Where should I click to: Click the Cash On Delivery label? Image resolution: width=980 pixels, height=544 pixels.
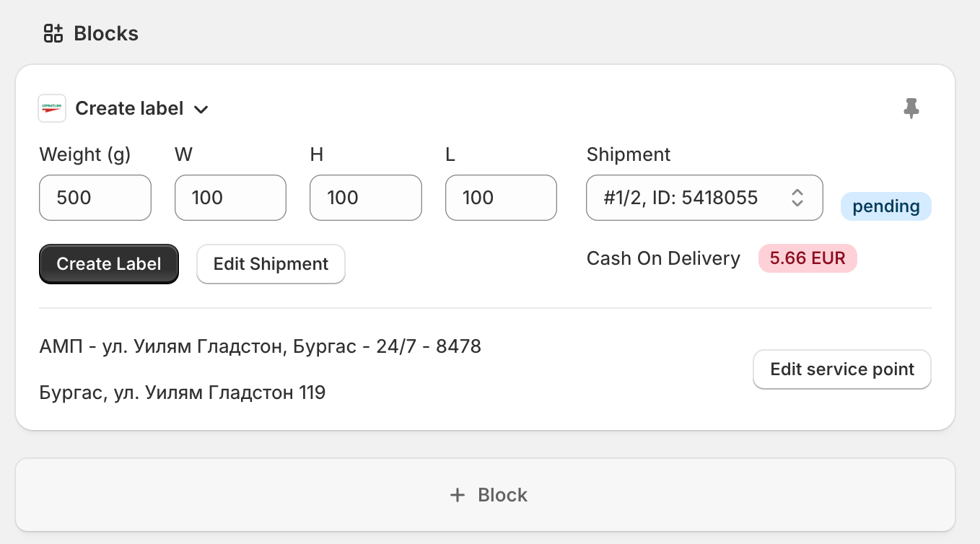663,258
